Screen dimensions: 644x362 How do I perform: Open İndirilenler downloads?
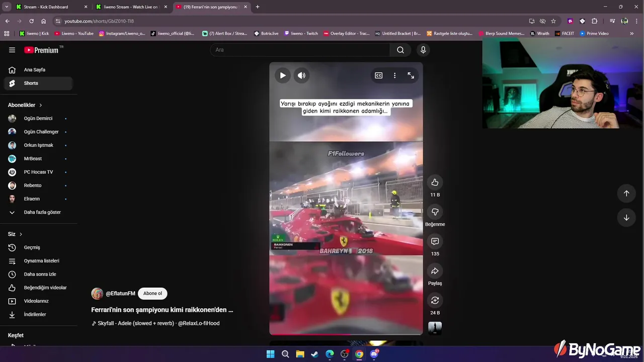click(38, 314)
